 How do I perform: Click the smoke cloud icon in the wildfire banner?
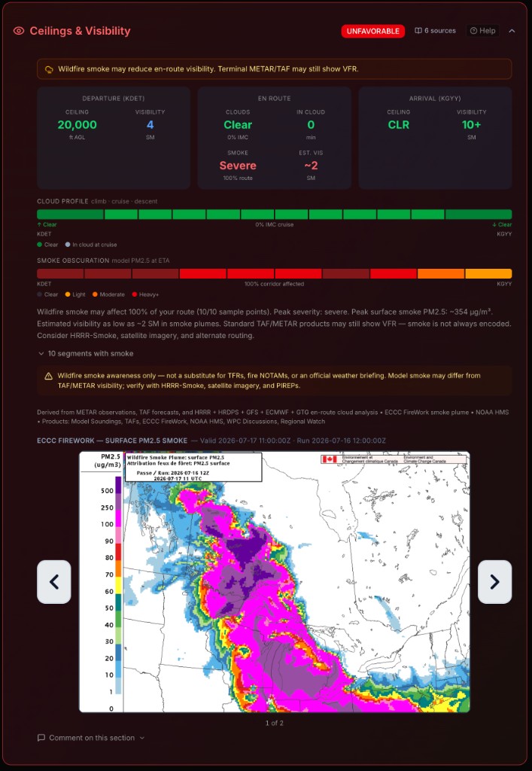pyautogui.click(x=49, y=69)
